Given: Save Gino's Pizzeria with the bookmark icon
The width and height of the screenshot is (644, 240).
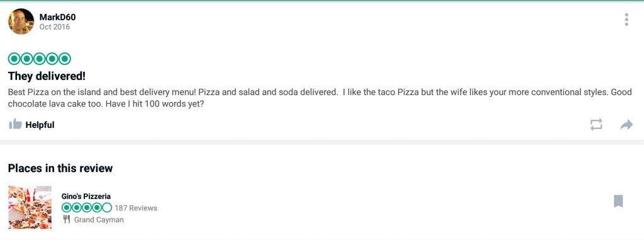Looking at the screenshot, I should pos(618,201).
